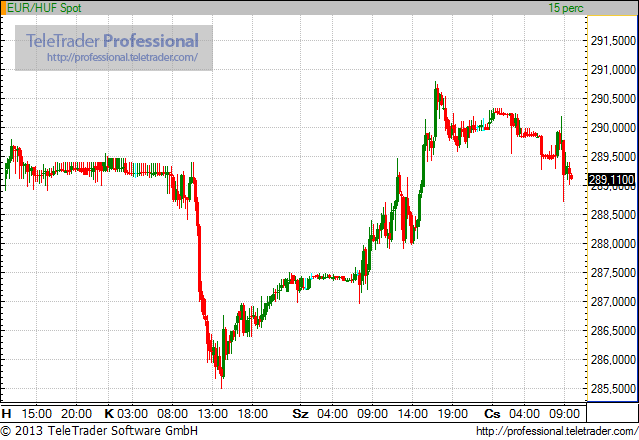639x440 pixels.
Task: Click the 03:00 time axis label
Action: (132, 414)
